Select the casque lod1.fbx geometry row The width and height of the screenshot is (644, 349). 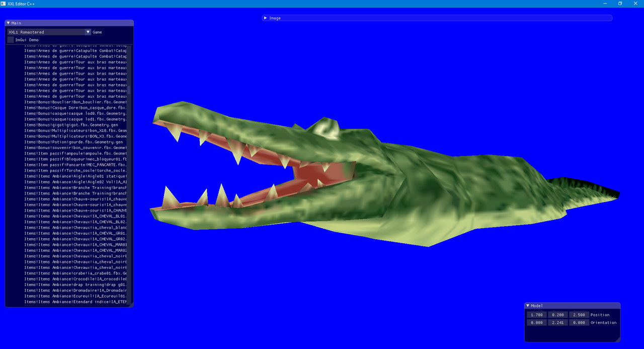coord(75,119)
